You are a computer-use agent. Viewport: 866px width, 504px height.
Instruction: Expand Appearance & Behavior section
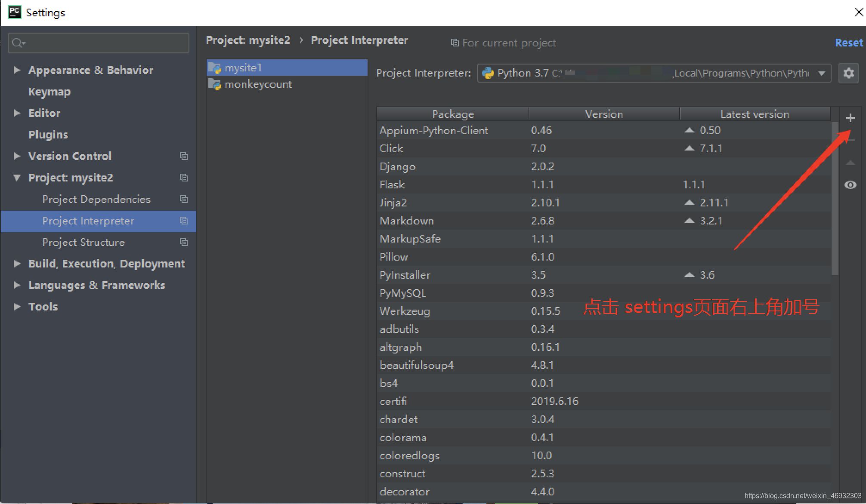[x=17, y=70]
